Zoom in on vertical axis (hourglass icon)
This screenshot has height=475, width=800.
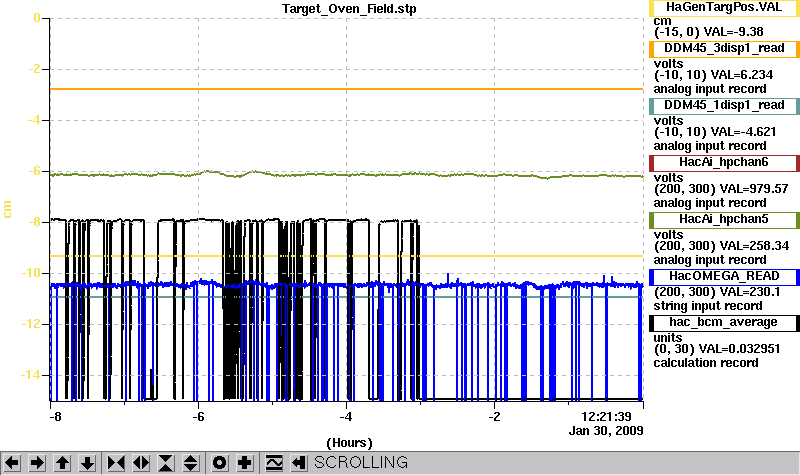(x=166, y=463)
